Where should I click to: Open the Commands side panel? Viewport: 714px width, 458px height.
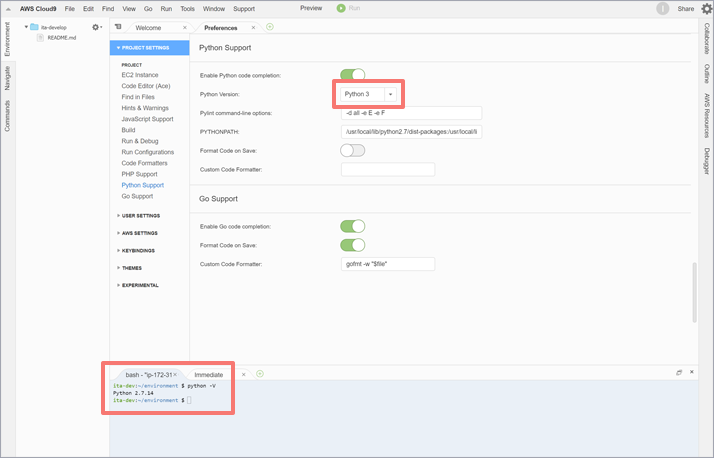[7, 116]
